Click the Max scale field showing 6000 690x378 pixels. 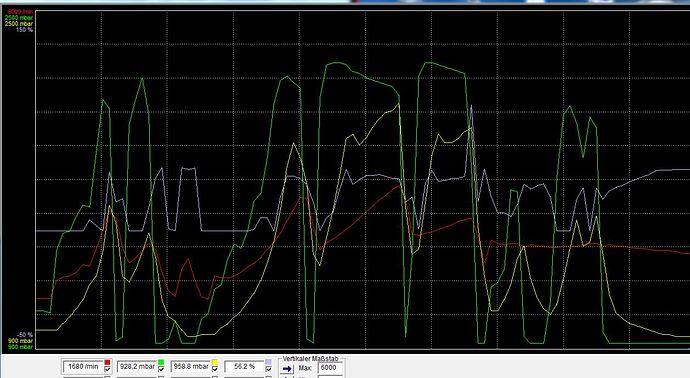coord(330,367)
